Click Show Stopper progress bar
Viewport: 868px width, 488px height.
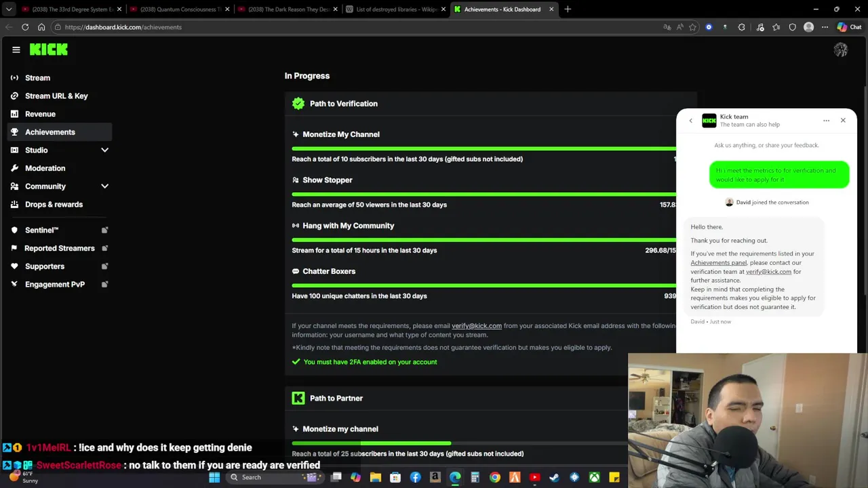click(x=484, y=194)
